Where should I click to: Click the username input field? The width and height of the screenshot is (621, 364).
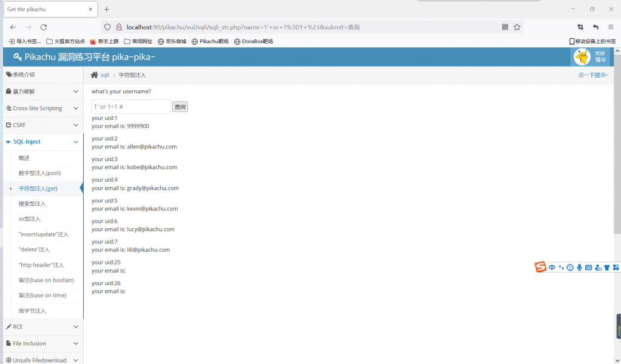[131, 107]
